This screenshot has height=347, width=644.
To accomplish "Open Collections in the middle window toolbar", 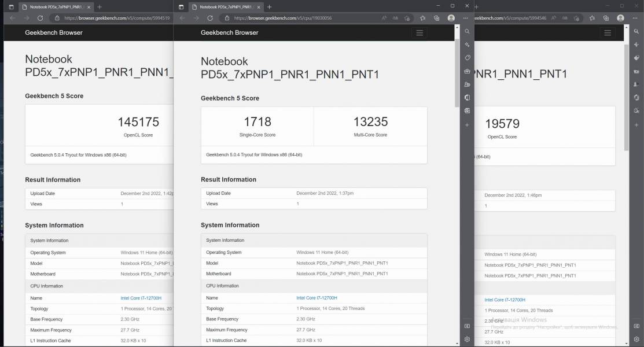I will tap(437, 18).
